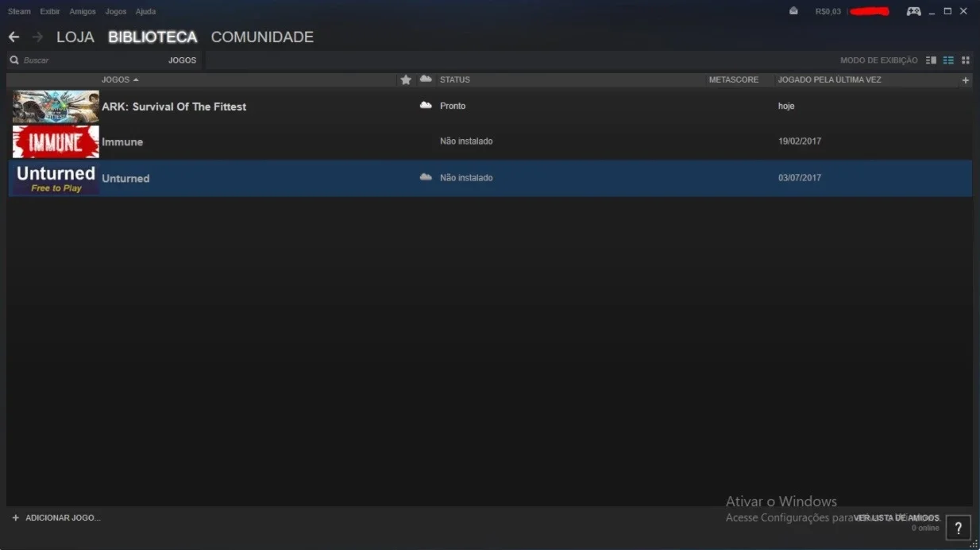
Task: Sort by STATUS column header
Action: [x=455, y=80]
